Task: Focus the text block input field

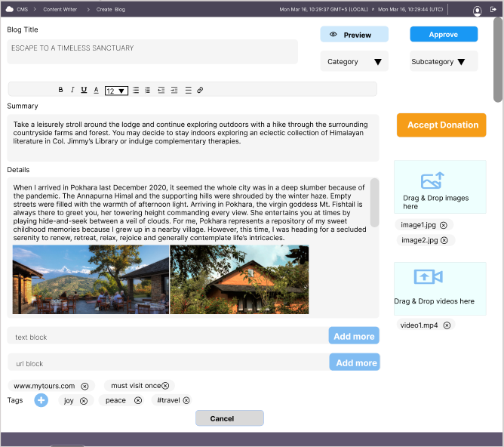Action: tap(167, 336)
